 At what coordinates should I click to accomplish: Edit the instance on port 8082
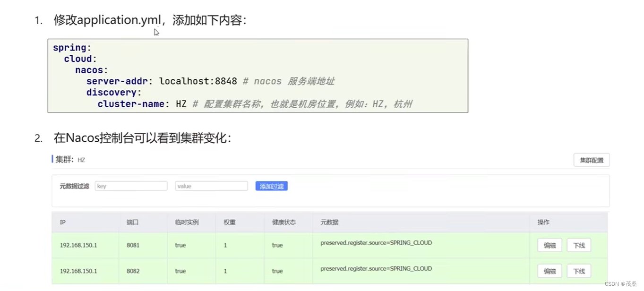[550, 271]
